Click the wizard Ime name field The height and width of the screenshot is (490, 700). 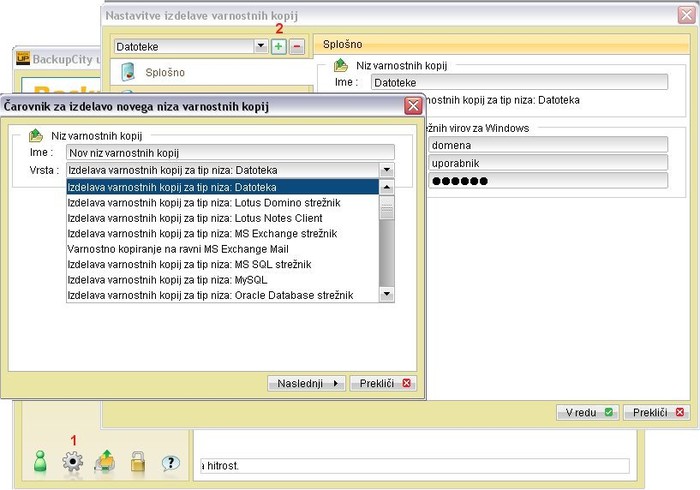point(230,153)
